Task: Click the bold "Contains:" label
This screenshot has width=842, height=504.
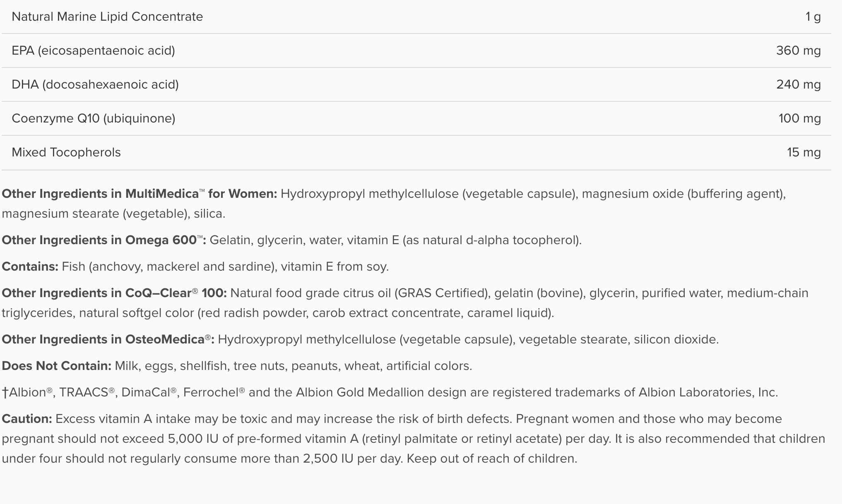Action: pyautogui.click(x=30, y=267)
